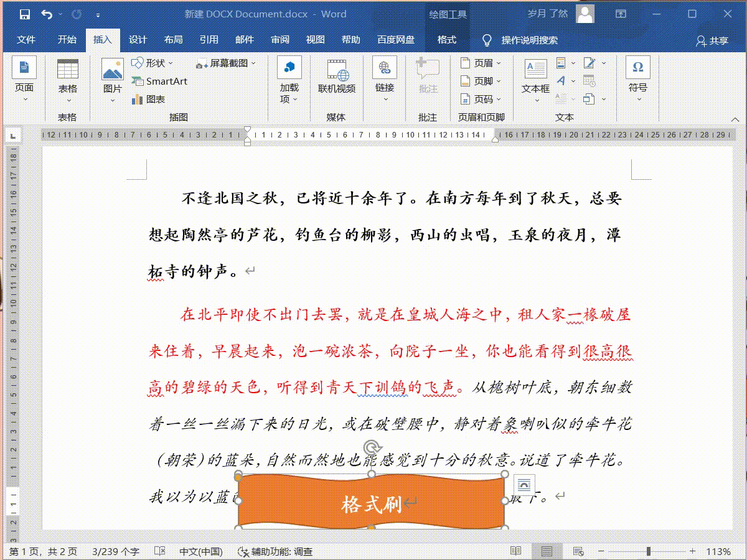Click the tab selector at ruler corner

[13, 135]
